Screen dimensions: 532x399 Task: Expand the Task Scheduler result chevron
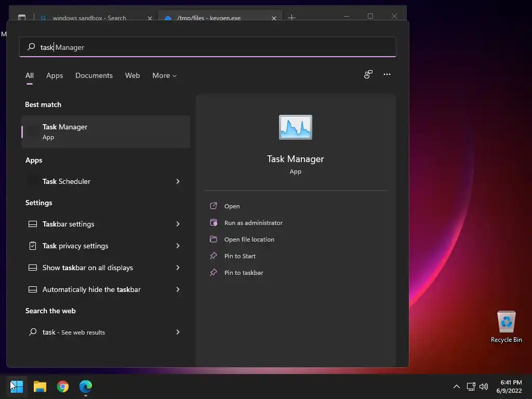[x=178, y=181]
